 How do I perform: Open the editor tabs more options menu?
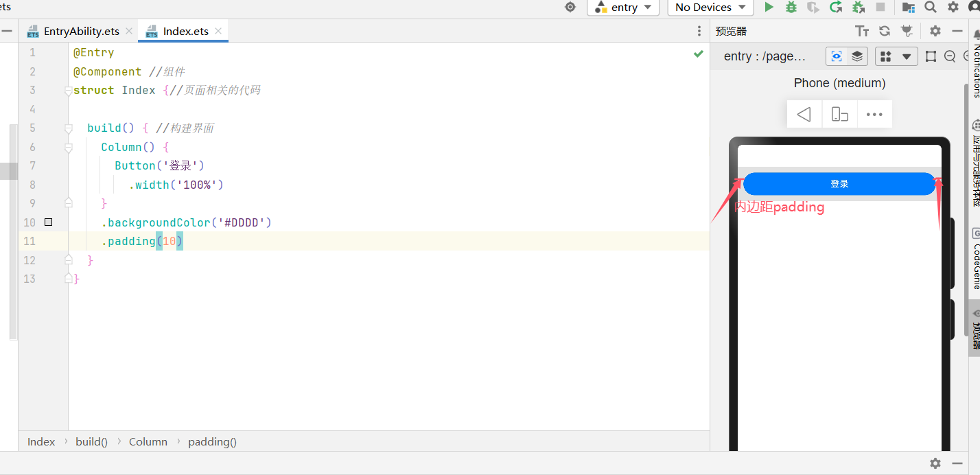click(699, 31)
